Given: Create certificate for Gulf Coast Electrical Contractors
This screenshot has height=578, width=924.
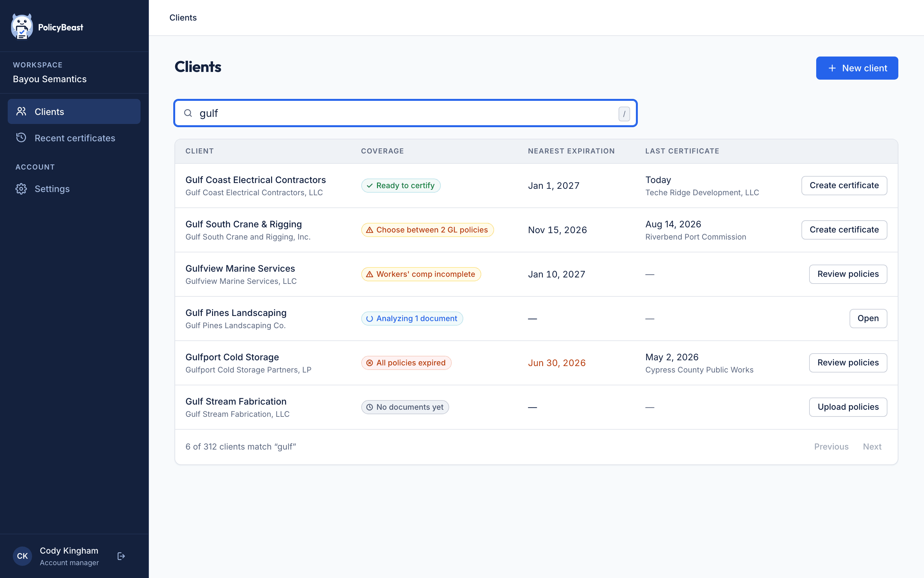Looking at the screenshot, I should 844,185.
